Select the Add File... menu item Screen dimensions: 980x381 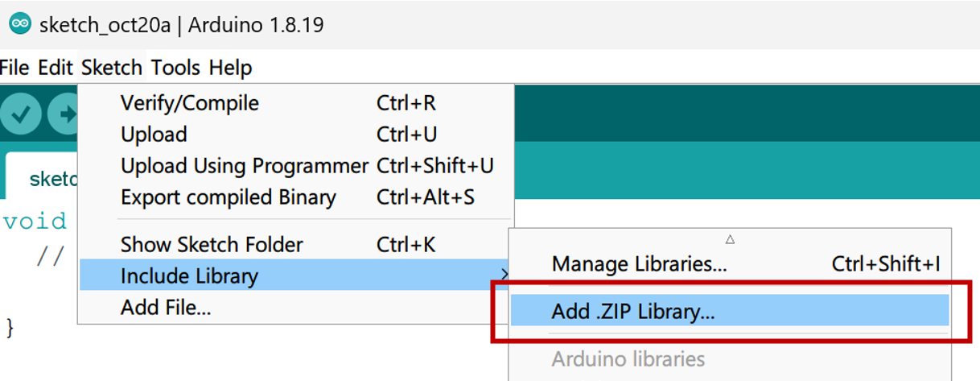pos(166,308)
